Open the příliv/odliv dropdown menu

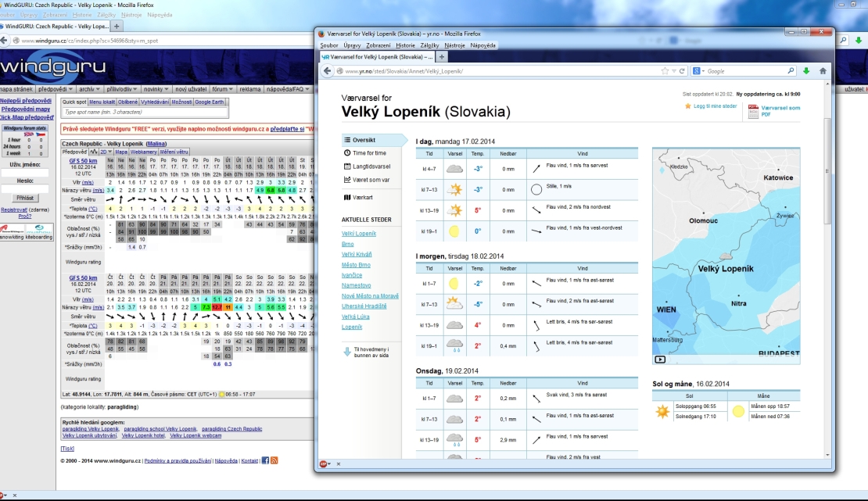tap(122, 89)
